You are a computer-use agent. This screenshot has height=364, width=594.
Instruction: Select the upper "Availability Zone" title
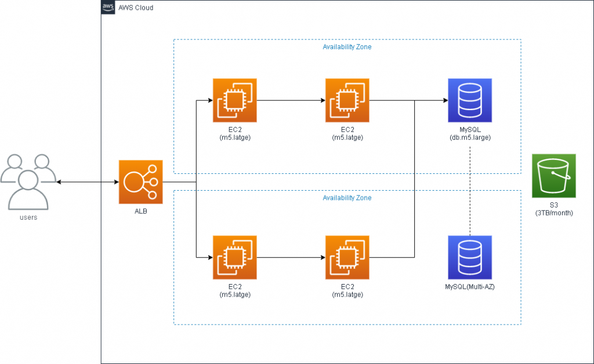pos(347,47)
